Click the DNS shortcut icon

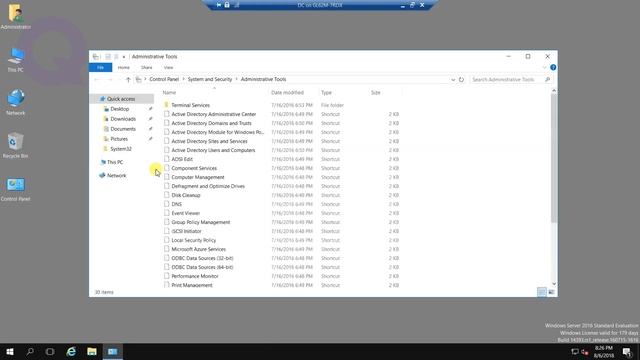(x=167, y=204)
